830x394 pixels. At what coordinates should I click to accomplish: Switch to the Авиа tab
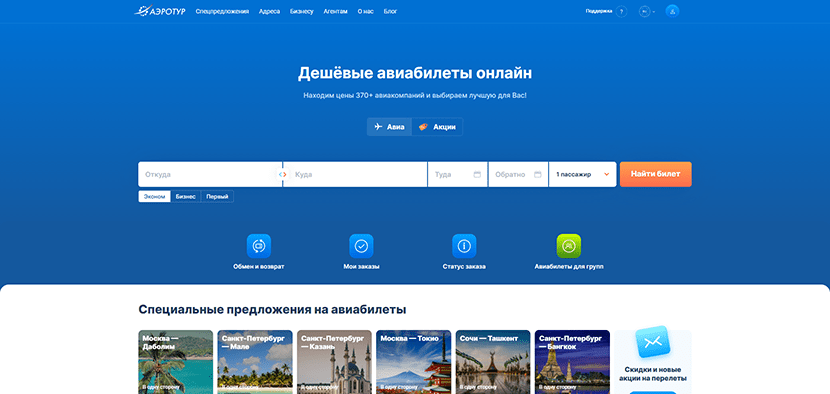click(389, 127)
